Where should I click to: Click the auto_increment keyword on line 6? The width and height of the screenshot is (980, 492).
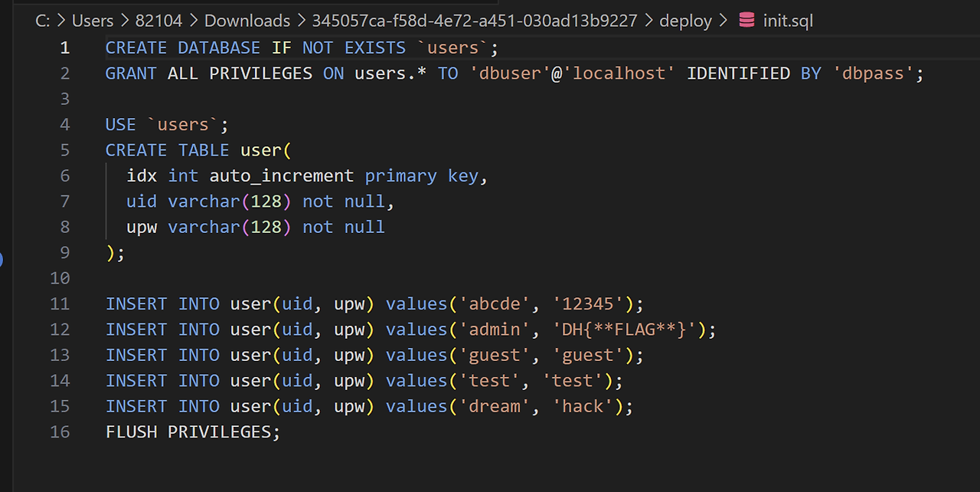click(x=281, y=175)
